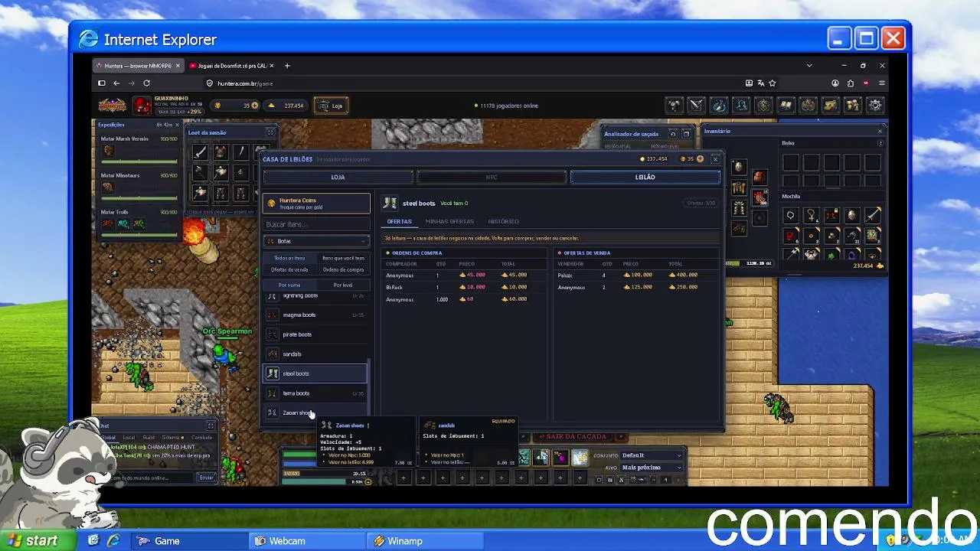Open the shield icon in game toolbar
Image resolution: width=980 pixels, height=551 pixels.
coord(763,106)
